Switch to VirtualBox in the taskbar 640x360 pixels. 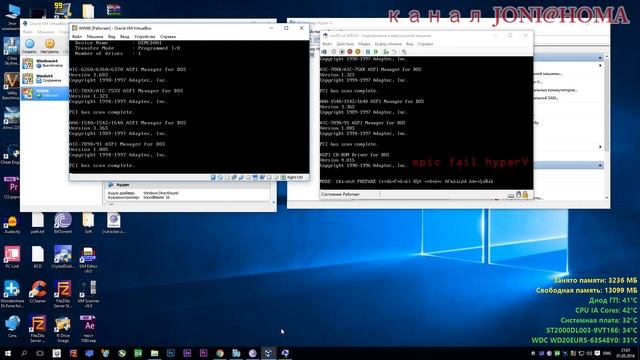pyautogui.click(x=268, y=353)
